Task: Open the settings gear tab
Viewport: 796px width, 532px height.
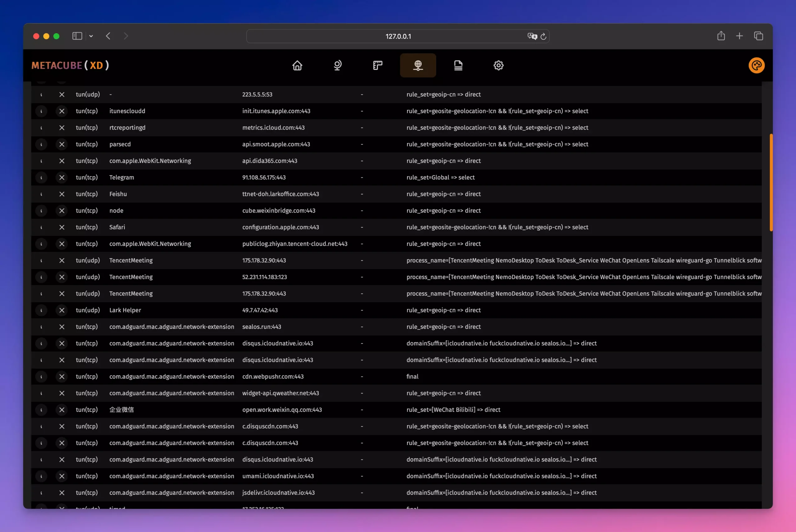Action: pyautogui.click(x=498, y=65)
